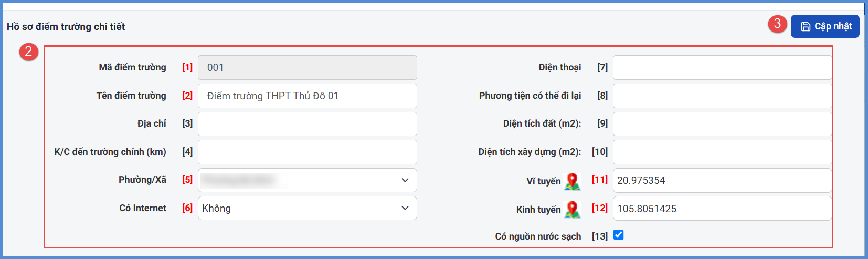The height and width of the screenshot is (259, 868).
Task: Focus the Diện tích xây dựng field
Action: [x=722, y=152]
